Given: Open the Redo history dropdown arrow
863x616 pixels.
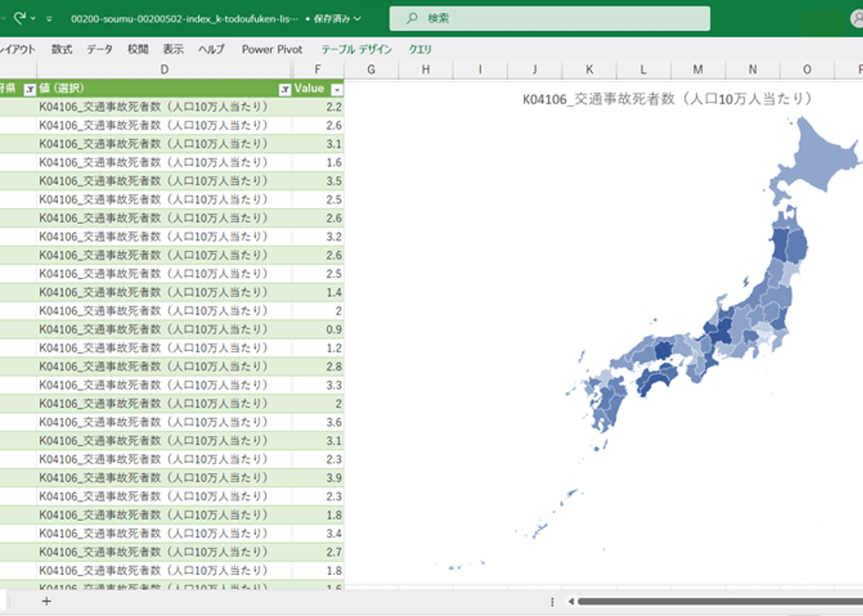Looking at the screenshot, I should point(33,19).
